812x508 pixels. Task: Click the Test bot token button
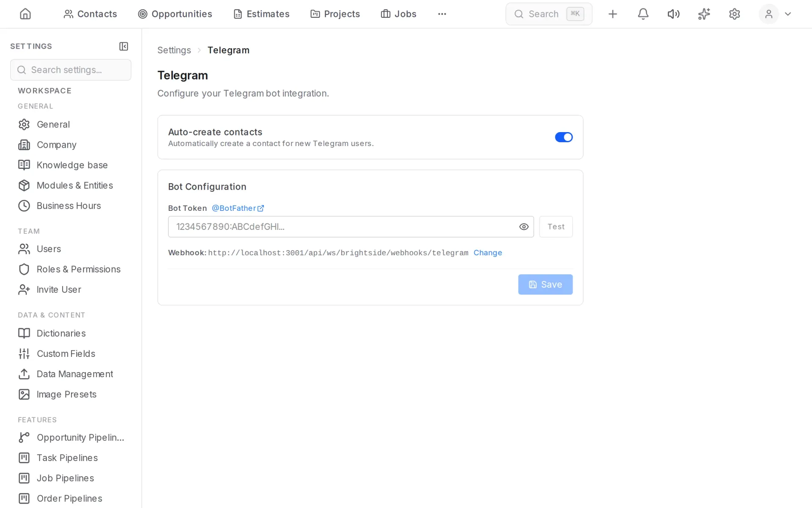[556, 227]
